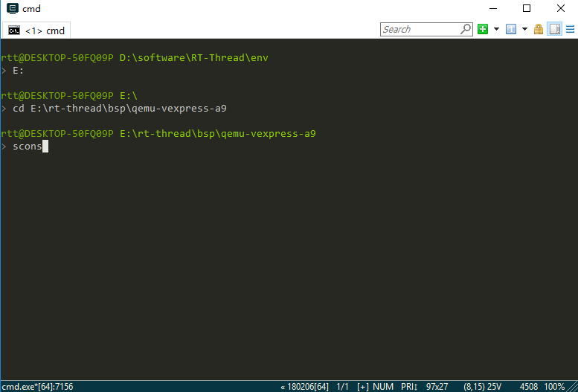Select the <1> cmd tab
Viewport: 578px width, 392px height.
37,30
